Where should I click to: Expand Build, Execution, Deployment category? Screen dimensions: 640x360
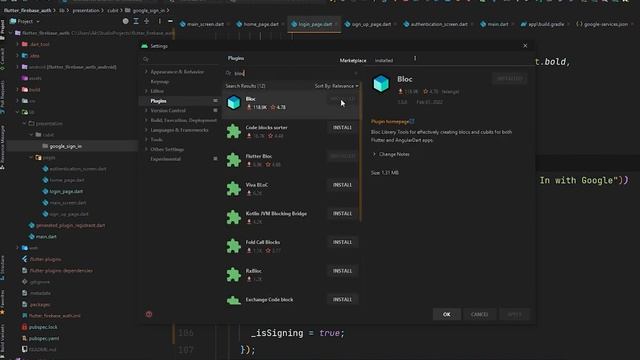[147, 120]
